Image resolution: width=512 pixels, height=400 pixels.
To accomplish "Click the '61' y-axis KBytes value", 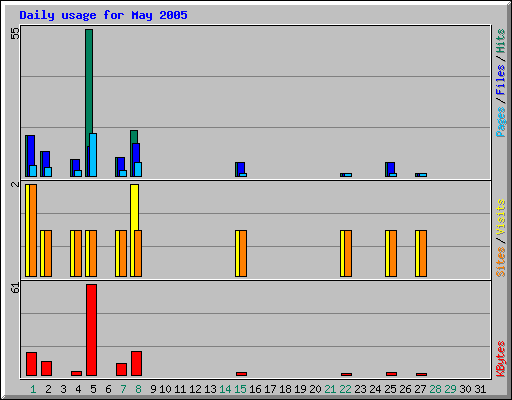I will pyautogui.click(x=15, y=287).
